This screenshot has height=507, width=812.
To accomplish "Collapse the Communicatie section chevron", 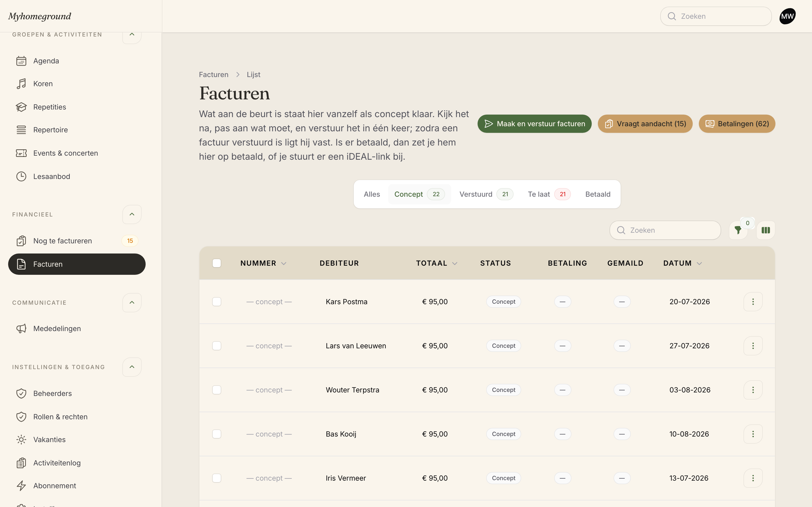I will click(x=132, y=302).
